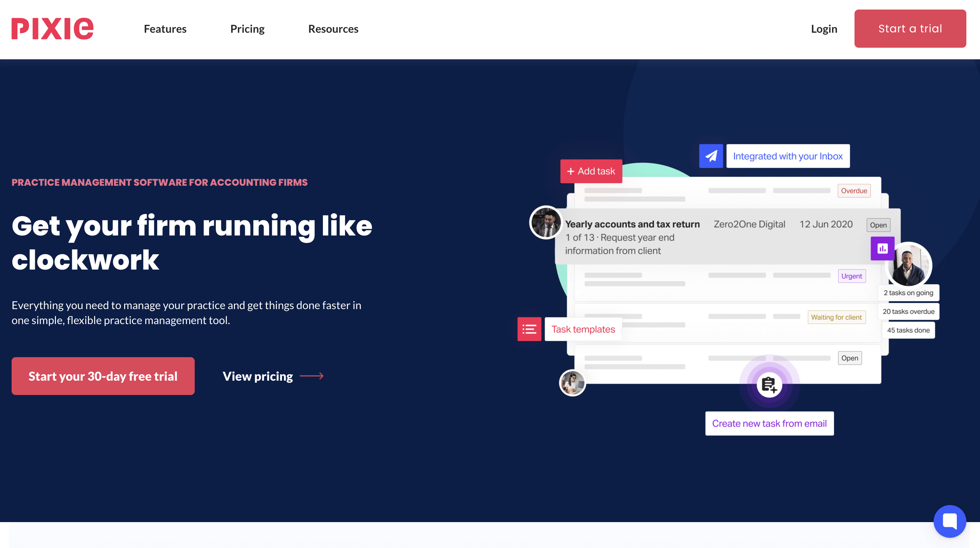Viewport: 980px width, 548px height.
Task: Click the Add task button
Action: pos(591,171)
